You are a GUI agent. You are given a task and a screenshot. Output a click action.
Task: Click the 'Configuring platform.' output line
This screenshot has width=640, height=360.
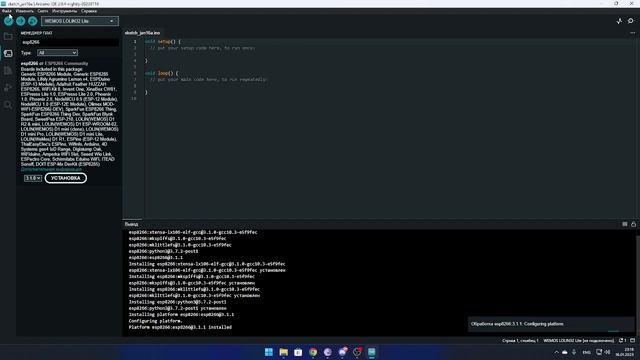click(155, 321)
